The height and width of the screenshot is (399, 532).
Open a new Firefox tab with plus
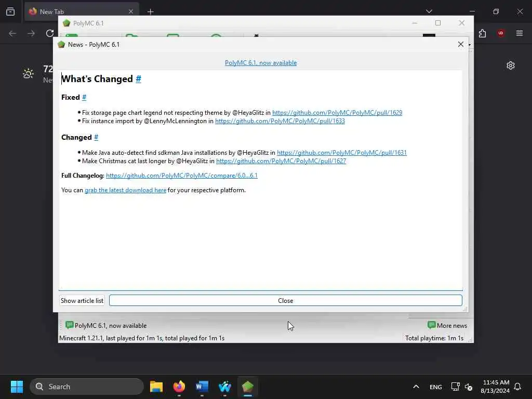(150, 12)
